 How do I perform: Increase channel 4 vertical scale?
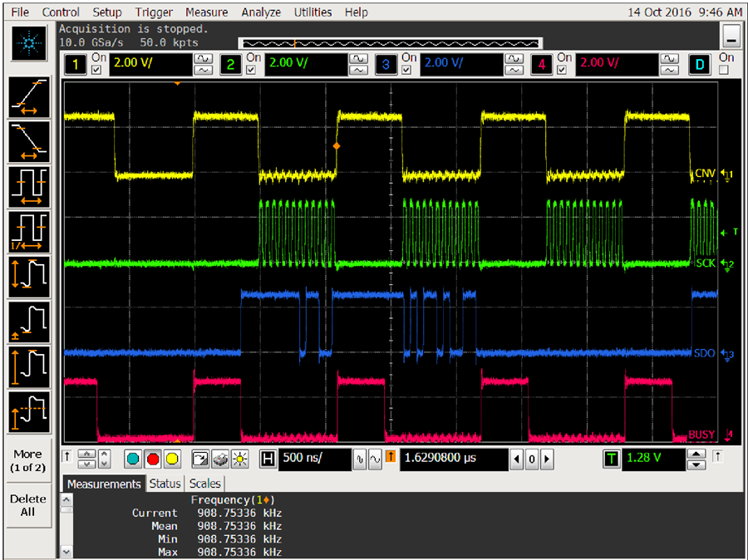[x=669, y=59]
